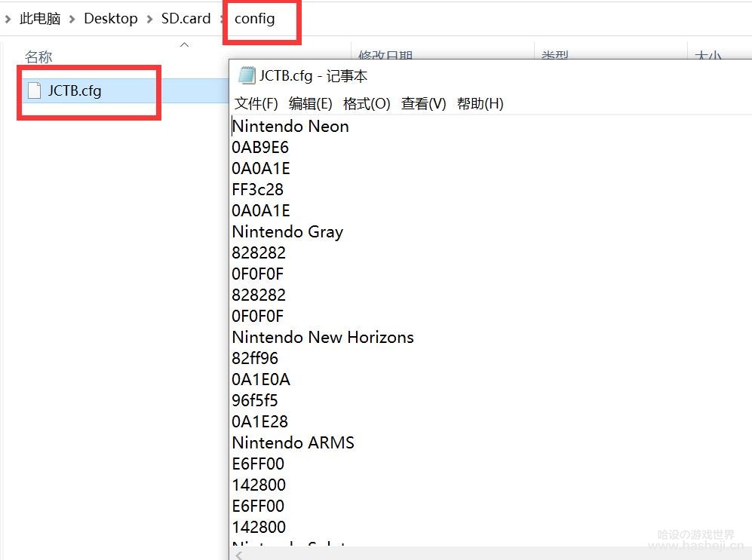This screenshot has height=560, width=752.
Task: Click the 0AB9E6 line in Notepad
Action: tap(260, 147)
